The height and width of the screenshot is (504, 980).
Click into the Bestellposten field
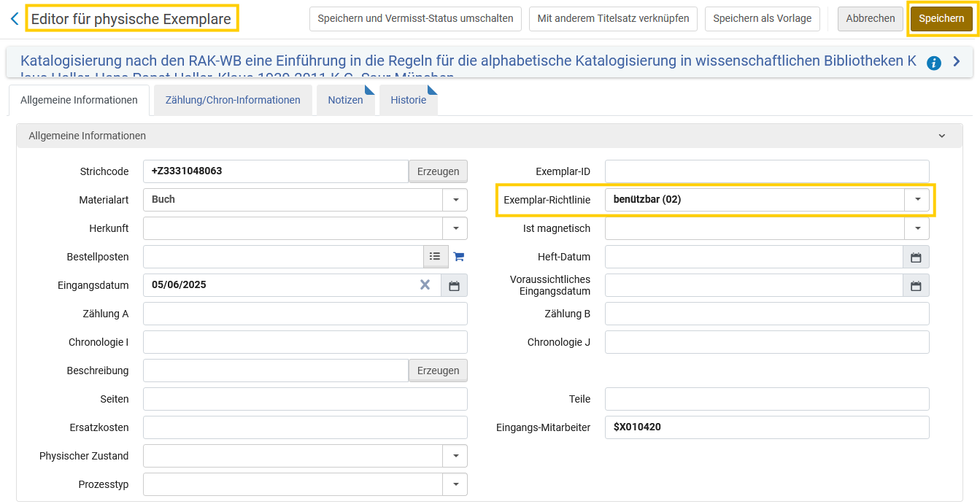point(283,257)
